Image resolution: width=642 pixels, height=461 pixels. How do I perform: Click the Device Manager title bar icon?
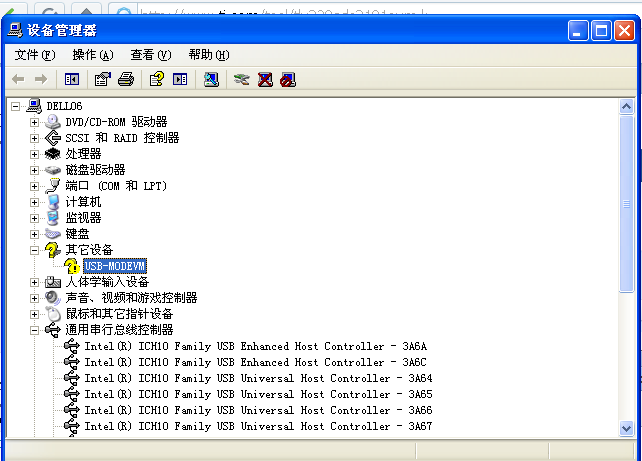coord(15,30)
